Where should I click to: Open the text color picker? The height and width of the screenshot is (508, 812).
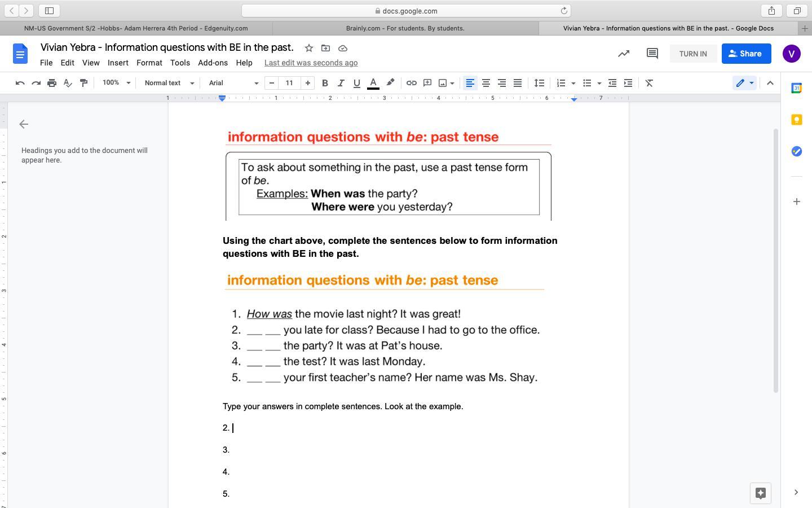[x=373, y=83]
